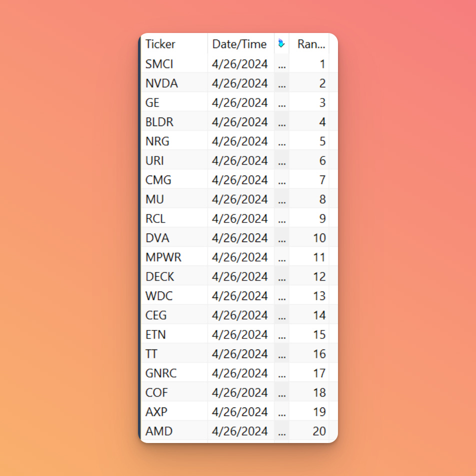Click the ellipsis cell in the CEG row
This screenshot has width=476, height=476.
click(281, 315)
